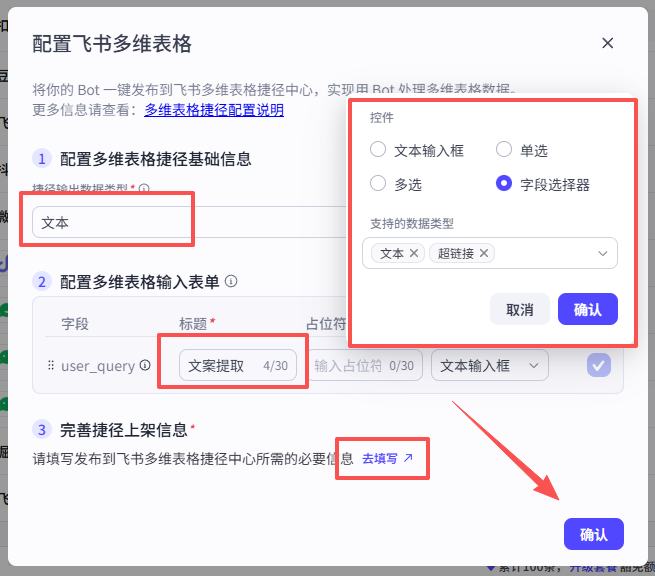Remove the 超链接 tag from supported data types
This screenshot has height=576, width=655.
pos(484,253)
